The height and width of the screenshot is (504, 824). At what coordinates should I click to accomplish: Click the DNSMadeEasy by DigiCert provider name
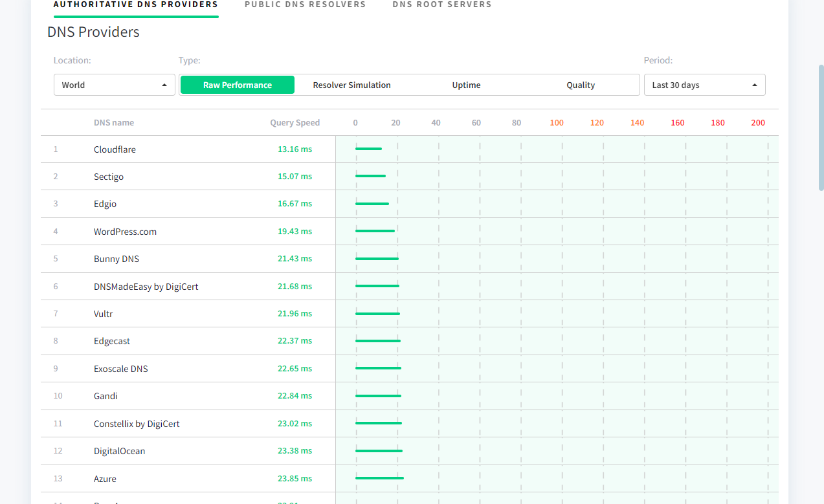pyautogui.click(x=146, y=287)
